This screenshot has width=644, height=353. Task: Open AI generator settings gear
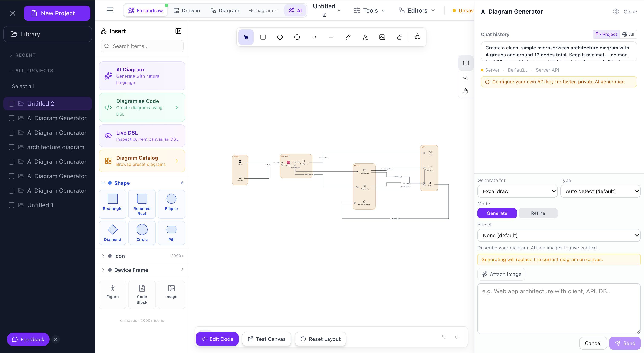[616, 12]
